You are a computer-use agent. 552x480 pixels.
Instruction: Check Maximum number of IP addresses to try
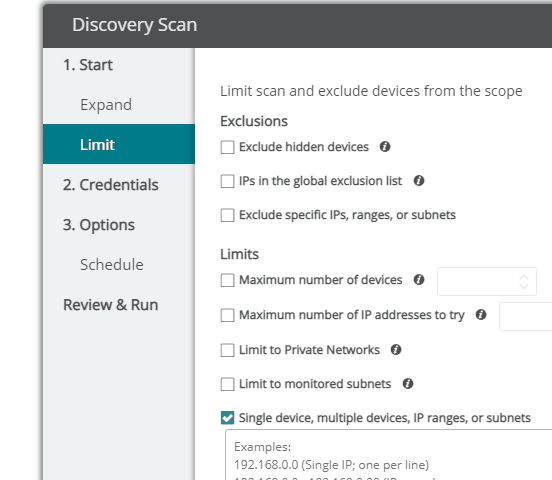coord(227,315)
